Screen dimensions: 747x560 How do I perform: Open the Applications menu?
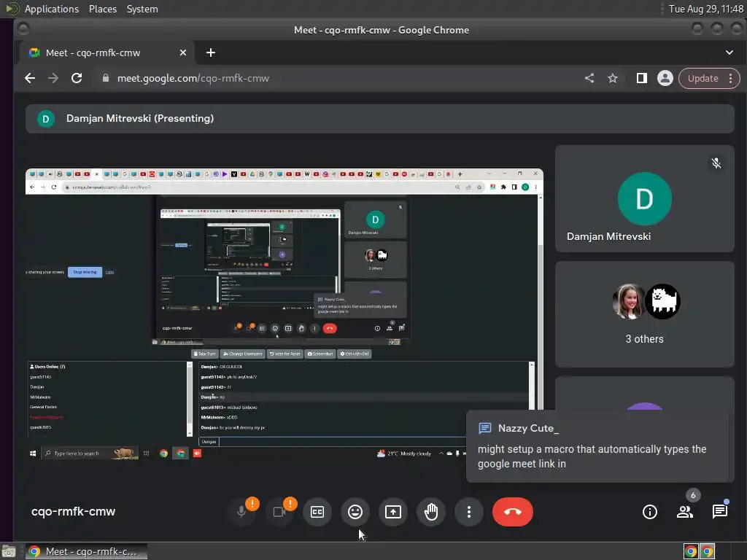[52, 9]
